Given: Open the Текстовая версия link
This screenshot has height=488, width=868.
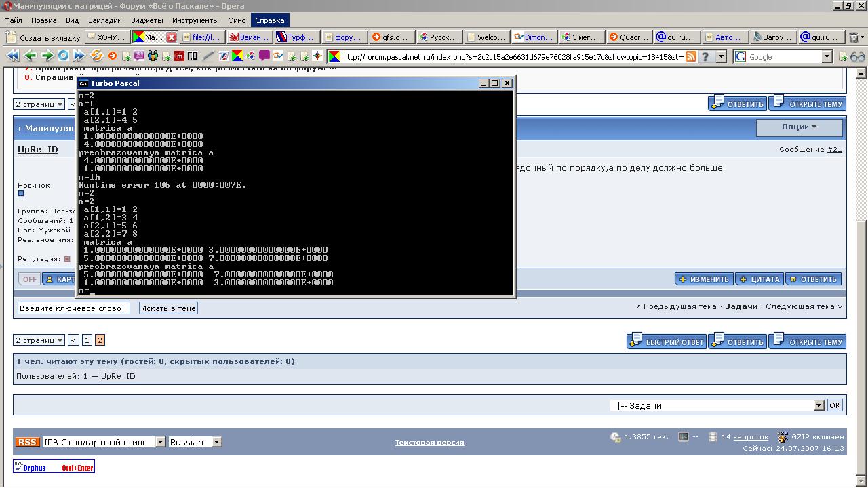Looking at the screenshot, I should point(429,443).
